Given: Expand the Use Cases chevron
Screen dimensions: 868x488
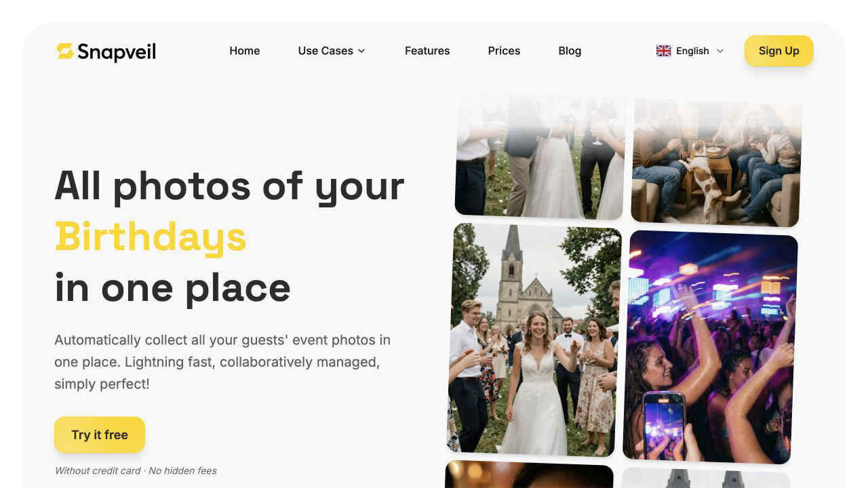Looking at the screenshot, I should [x=361, y=51].
